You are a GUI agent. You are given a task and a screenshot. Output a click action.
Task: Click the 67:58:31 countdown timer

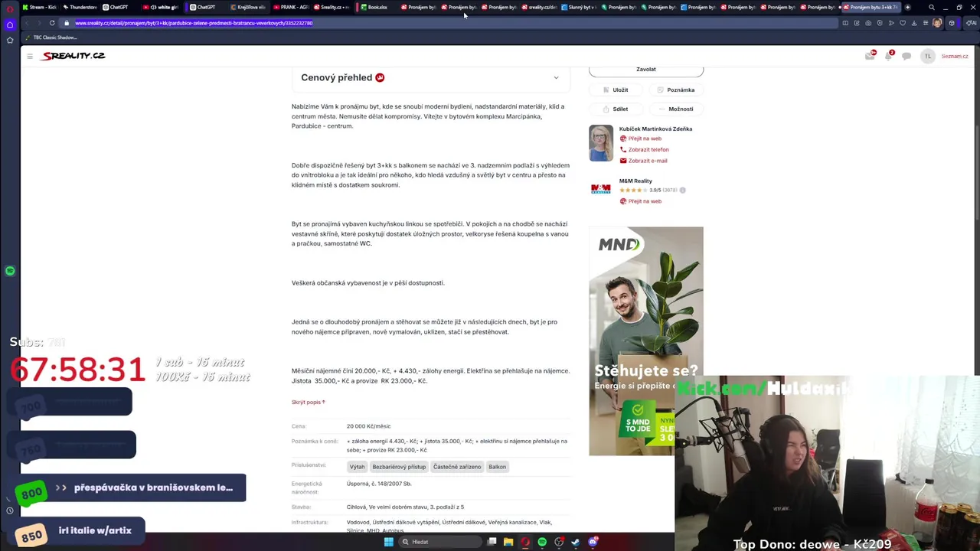[x=77, y=370]
